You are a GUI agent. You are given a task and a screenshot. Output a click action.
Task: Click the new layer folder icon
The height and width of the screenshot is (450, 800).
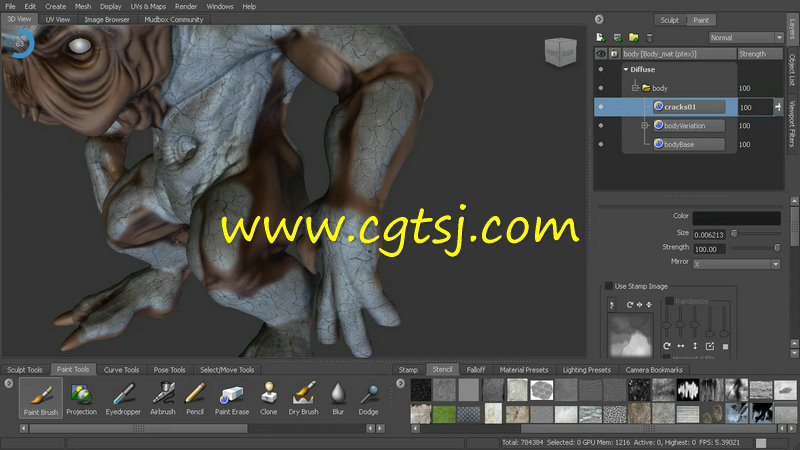click(634, 38)
